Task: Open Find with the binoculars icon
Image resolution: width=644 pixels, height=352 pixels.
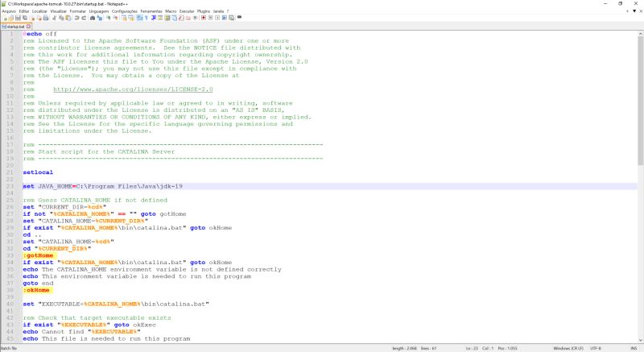Action: point(93,18)
